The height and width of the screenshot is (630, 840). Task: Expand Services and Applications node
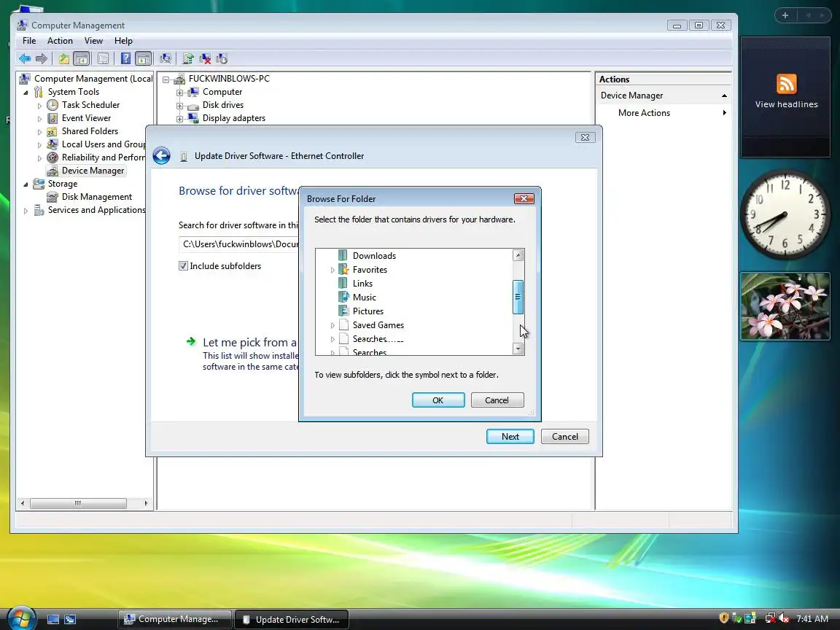click(26, 211)
